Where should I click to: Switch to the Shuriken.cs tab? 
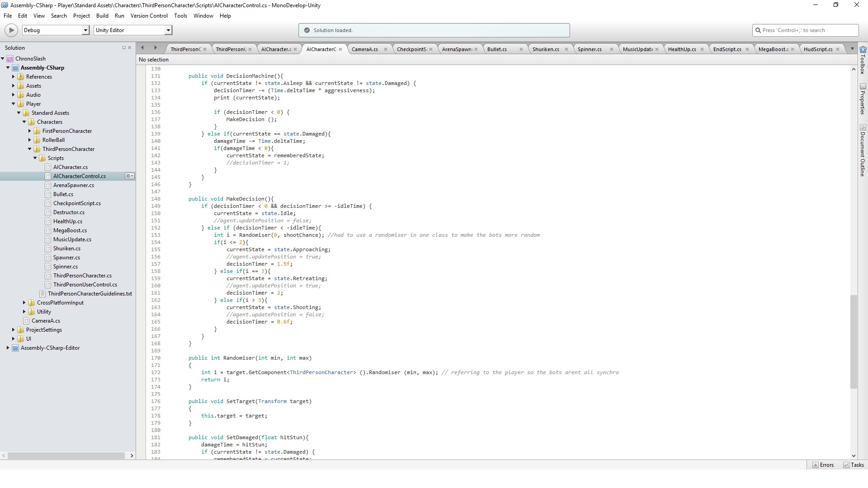pos(546,49)
